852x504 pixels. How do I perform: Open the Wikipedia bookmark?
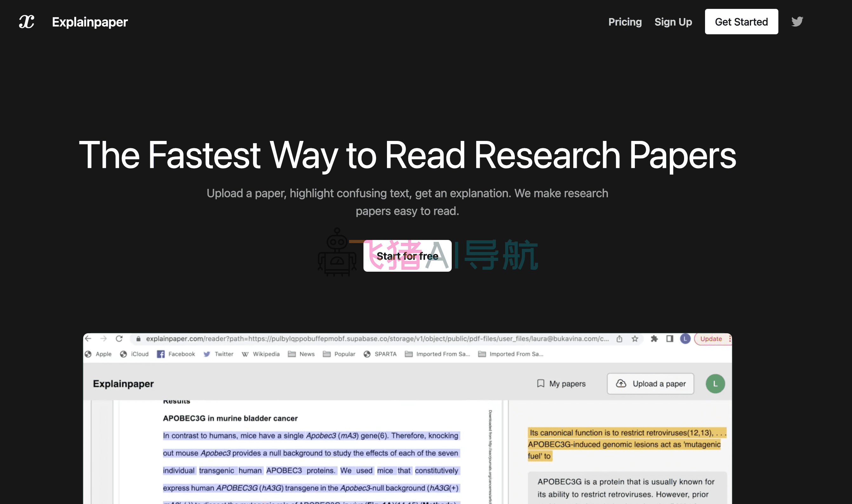(x=261, y=354)
